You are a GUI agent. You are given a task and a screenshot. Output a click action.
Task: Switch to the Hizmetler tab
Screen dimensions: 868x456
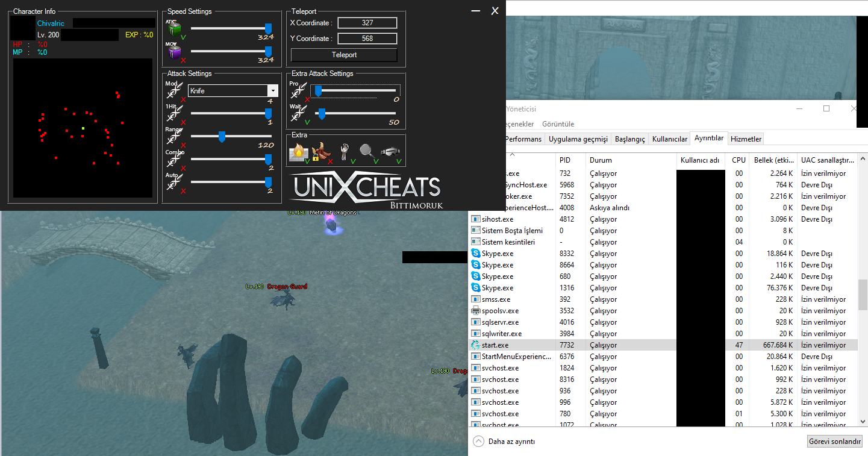click(746, 139)
